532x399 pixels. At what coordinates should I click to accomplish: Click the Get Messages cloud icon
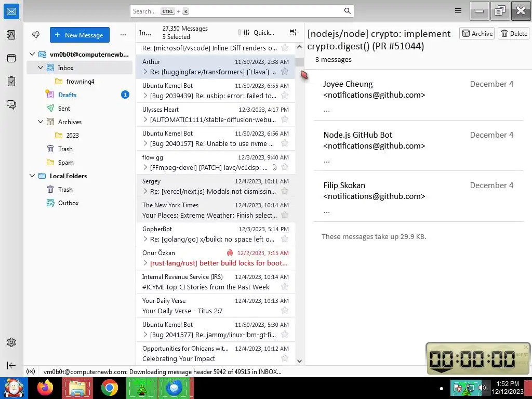[36, 35]
